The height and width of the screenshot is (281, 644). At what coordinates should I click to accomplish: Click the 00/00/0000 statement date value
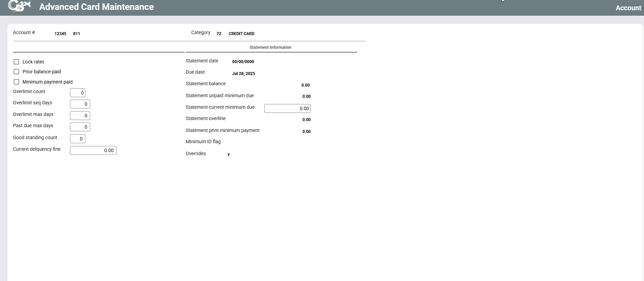click(x=243, y=62)
